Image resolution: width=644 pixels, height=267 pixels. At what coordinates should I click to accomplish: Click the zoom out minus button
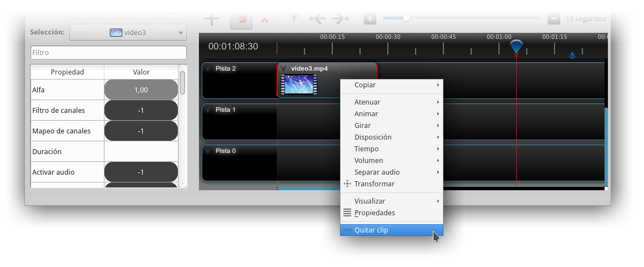tap(553, 18)
